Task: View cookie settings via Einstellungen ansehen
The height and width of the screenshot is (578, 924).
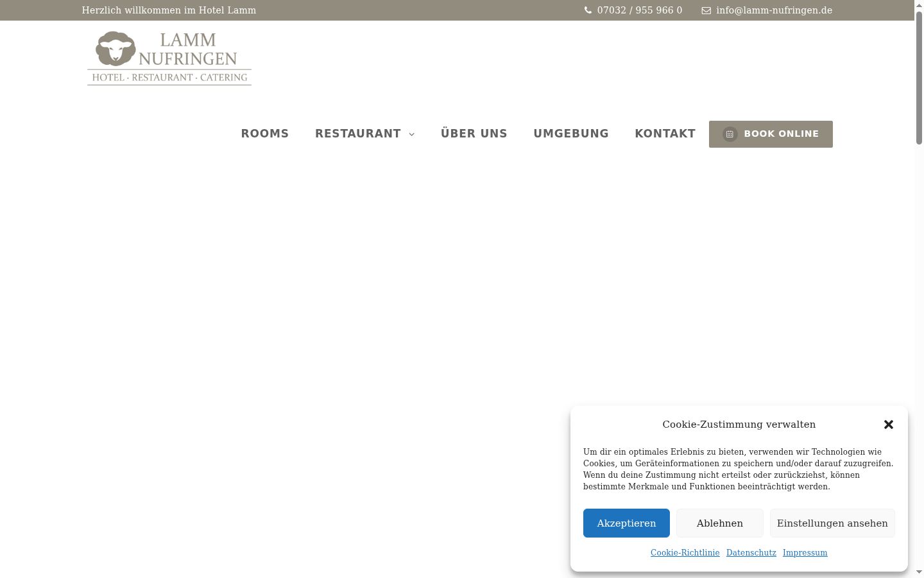Action: (832, 523)
